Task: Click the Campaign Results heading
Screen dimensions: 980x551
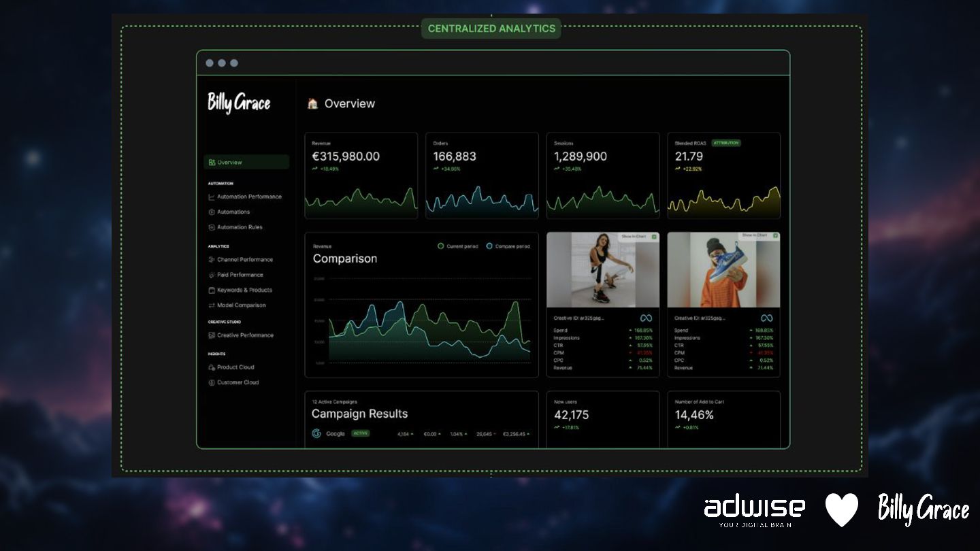Action: coord(359,414)
